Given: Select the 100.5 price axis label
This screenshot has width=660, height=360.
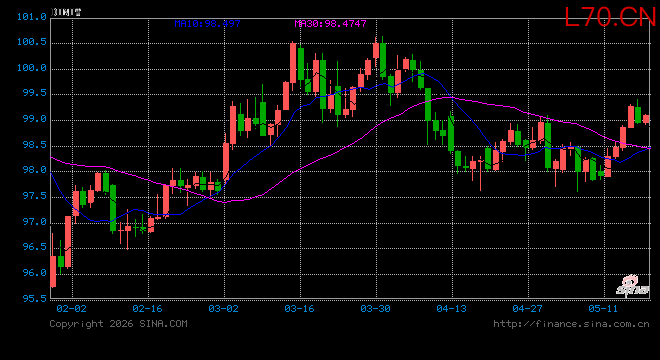Looking at the screenshot, I should (32, 42).
